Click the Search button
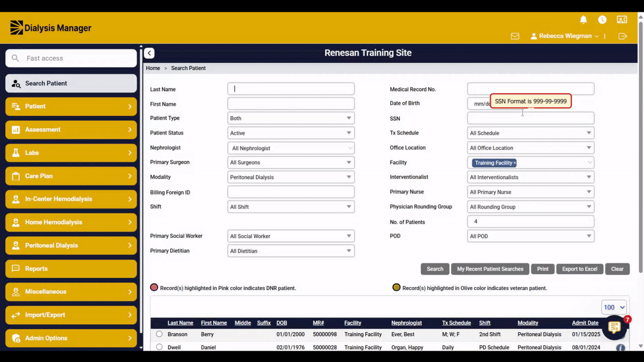 pyautogui.click(x=435, y=269)
